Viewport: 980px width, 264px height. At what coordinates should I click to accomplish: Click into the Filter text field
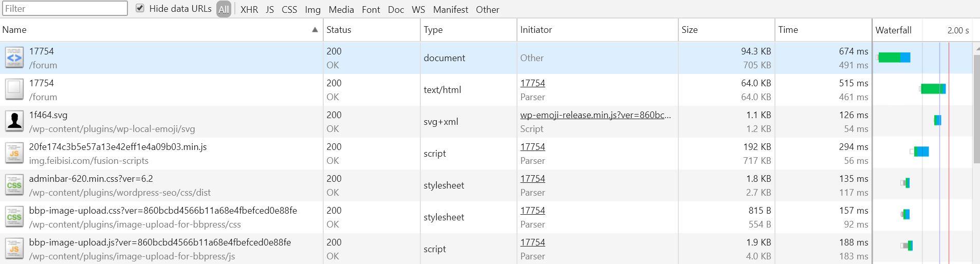click(65, 8)
